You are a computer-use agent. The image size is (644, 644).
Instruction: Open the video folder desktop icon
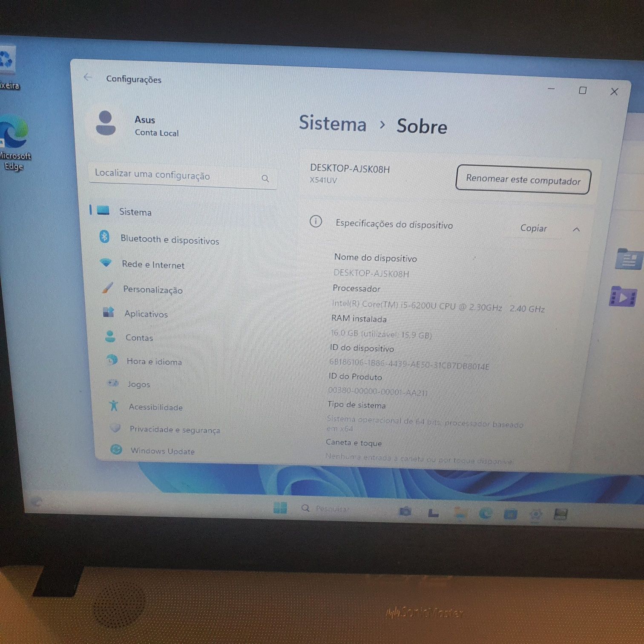tap(623, 296)
